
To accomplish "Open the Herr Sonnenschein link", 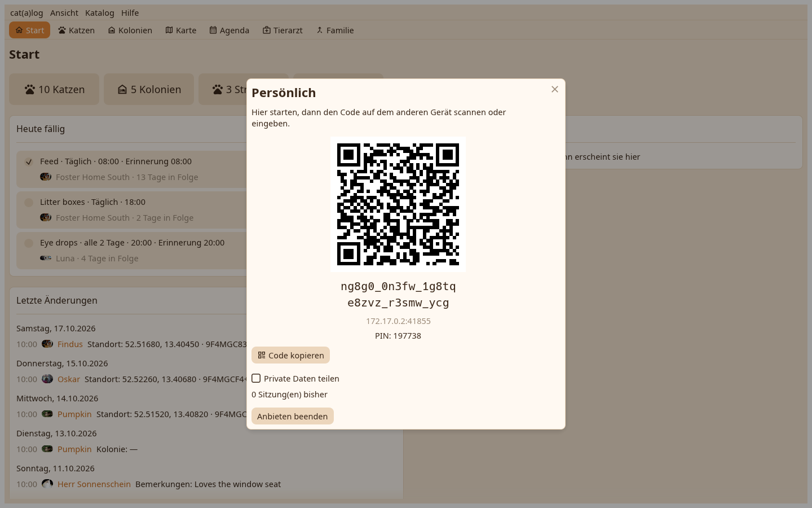I will (x=94, y=484).
